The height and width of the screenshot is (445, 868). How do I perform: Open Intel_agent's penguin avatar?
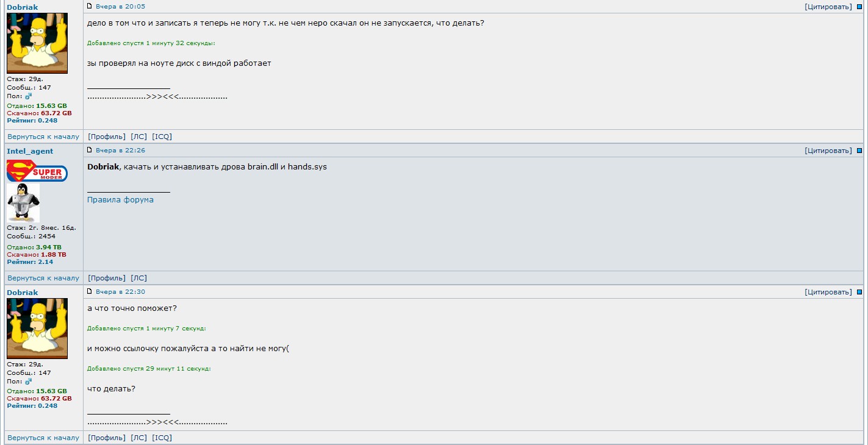[x=23, y=202]
